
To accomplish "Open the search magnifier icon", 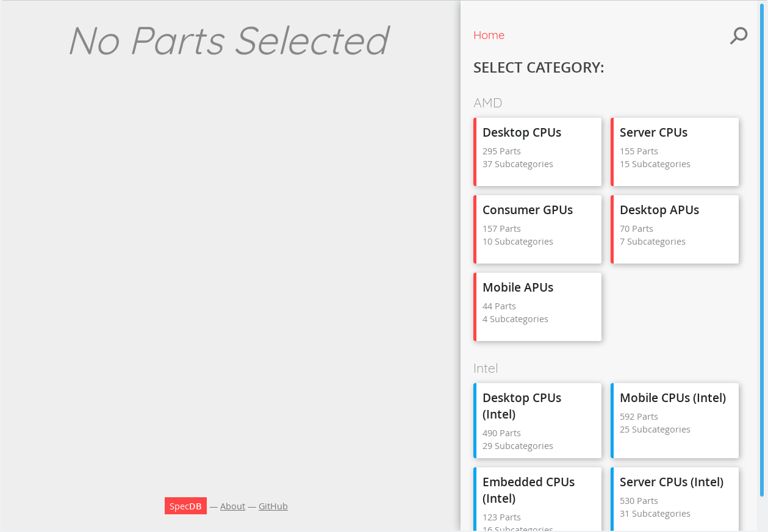I will tap(738, 35).
